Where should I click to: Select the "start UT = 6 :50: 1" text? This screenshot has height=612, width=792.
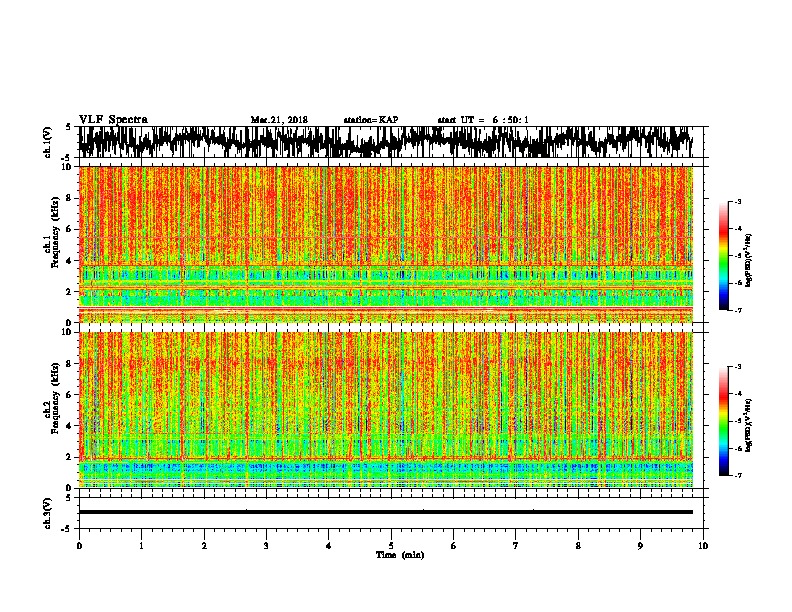483,120
